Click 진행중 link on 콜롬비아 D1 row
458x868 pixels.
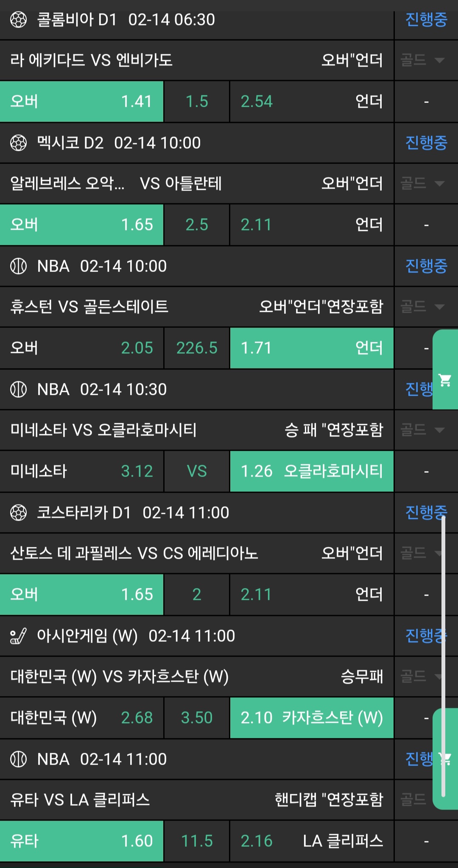[x=426, y=19]
